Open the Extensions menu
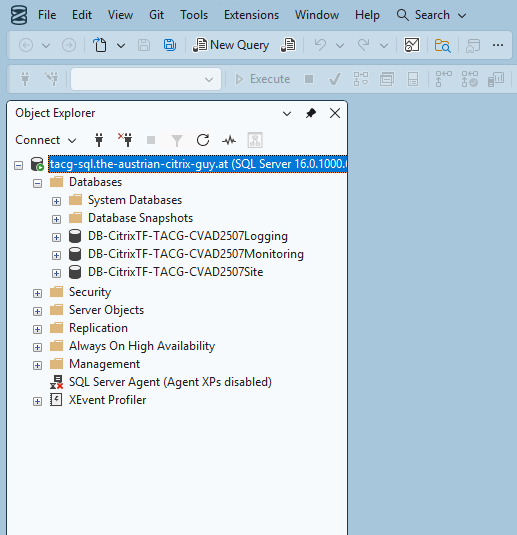 (x=252, y=15)
